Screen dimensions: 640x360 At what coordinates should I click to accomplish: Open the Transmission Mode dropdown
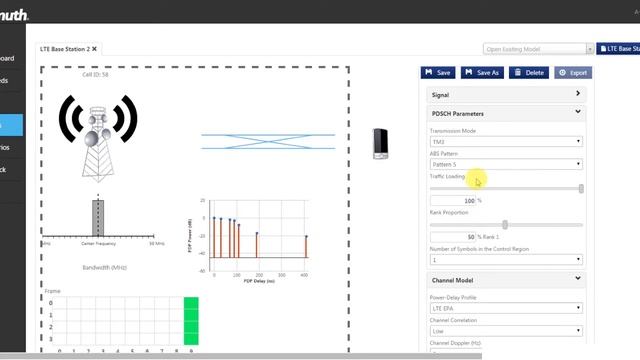[506, 142]
